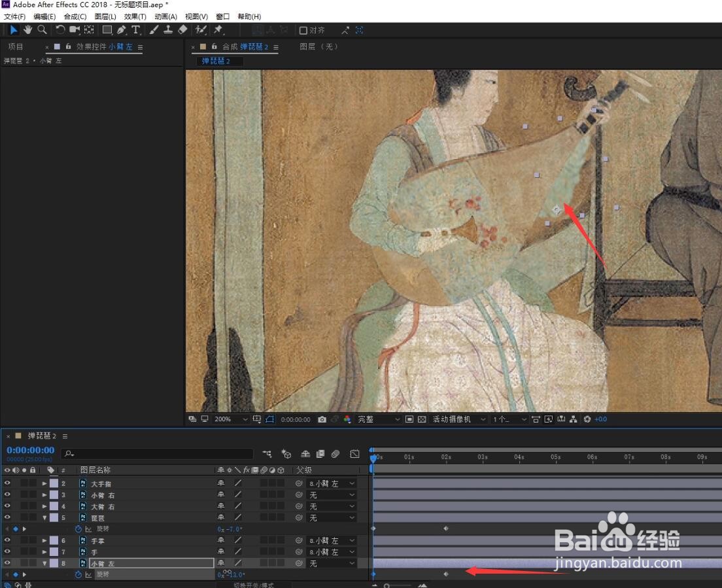Take a snapshot with the camera icon
This screenshot has height=588, width=722.
tap(322, 419)
